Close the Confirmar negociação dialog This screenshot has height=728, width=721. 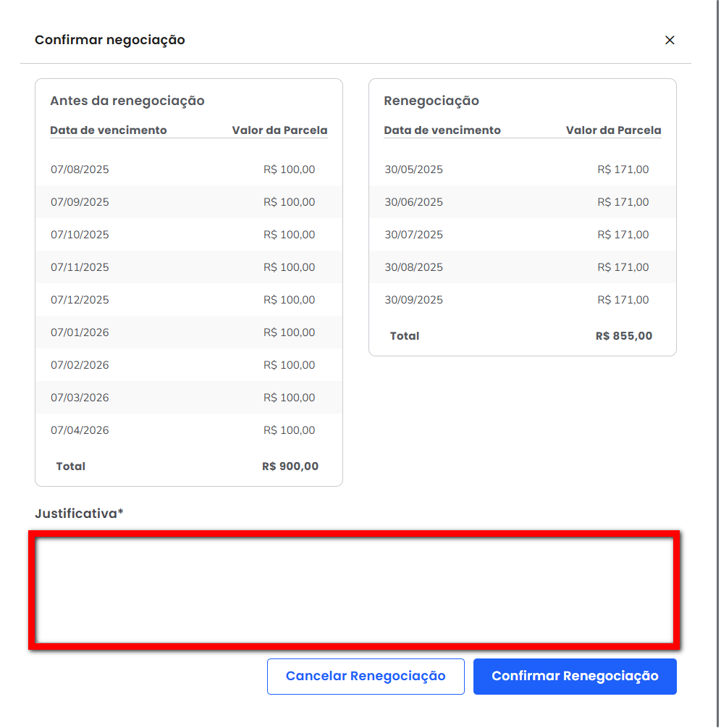669,41
